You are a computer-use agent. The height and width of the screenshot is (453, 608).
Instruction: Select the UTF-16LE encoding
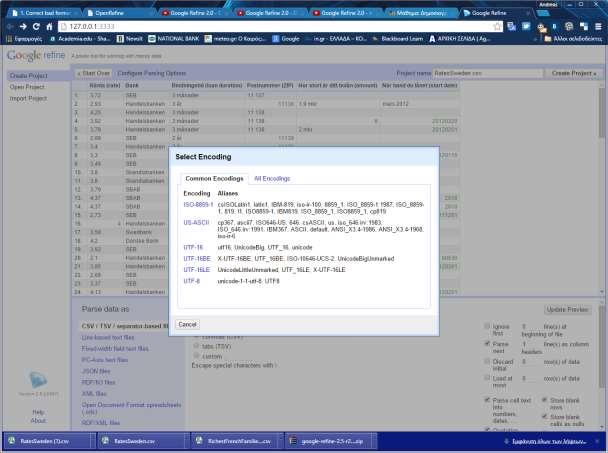(197, 270)
